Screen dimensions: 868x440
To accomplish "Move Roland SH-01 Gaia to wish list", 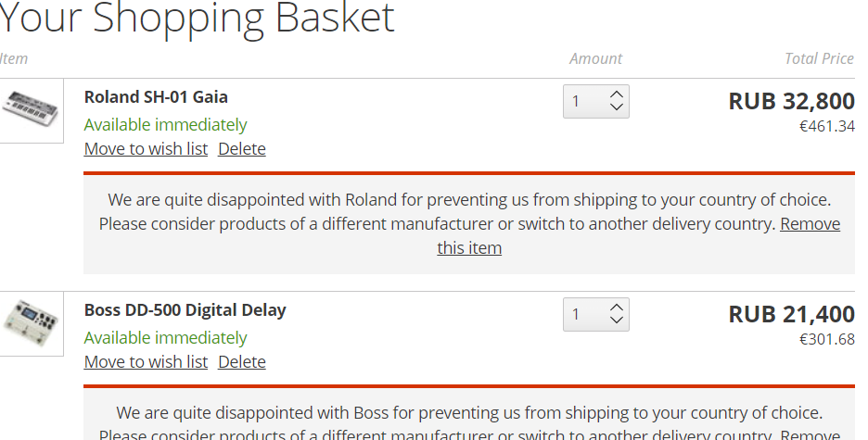I will [146, 149].
